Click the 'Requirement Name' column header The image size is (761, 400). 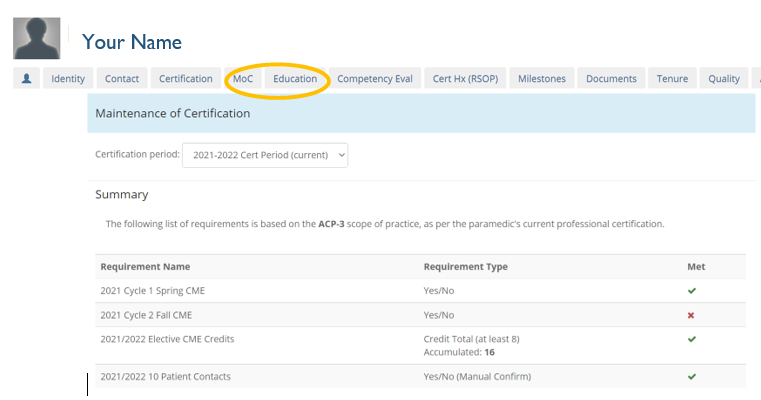click(x=145, y=267)
